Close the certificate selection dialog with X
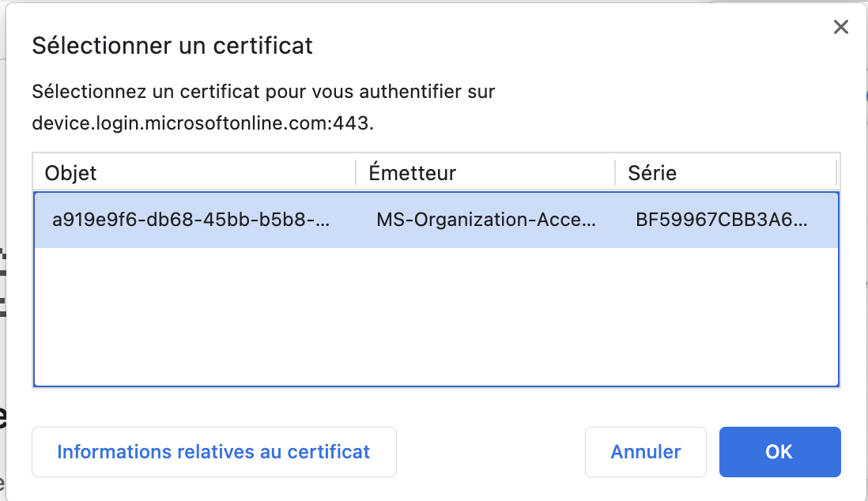Screen dimensions: 868x501 840,28
